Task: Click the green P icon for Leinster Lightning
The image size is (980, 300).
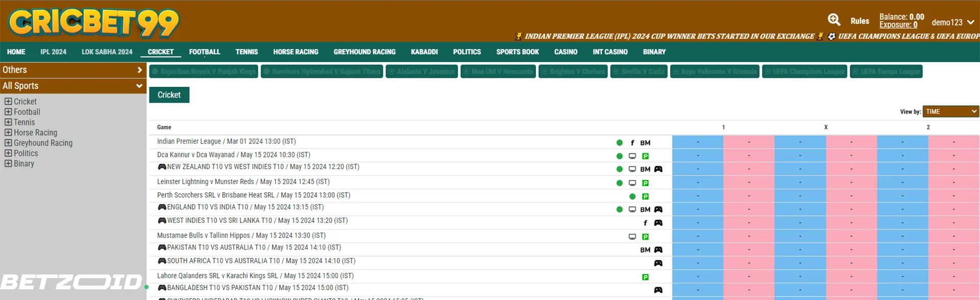Action: pyautogui.click(x=645, y=183)
